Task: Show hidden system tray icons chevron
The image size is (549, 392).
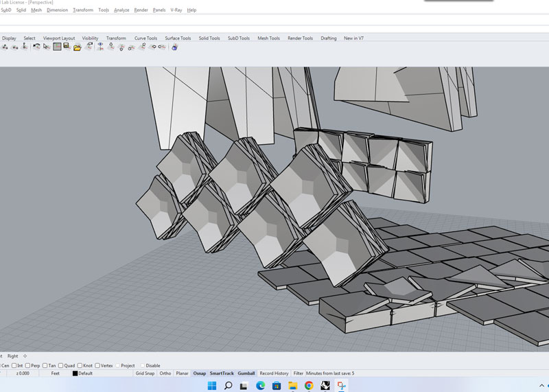Action: 541,386
